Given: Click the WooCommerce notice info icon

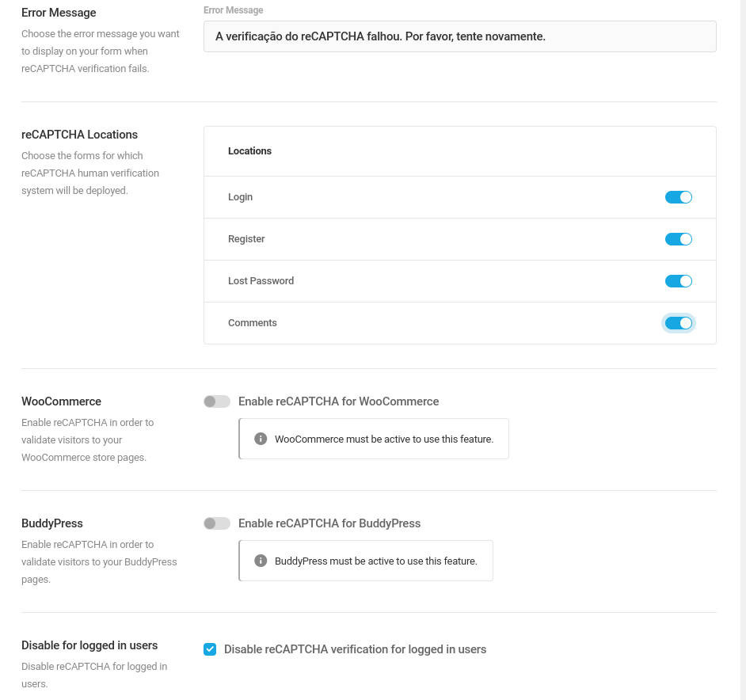Looking at the screenshot, I should 261,439.
